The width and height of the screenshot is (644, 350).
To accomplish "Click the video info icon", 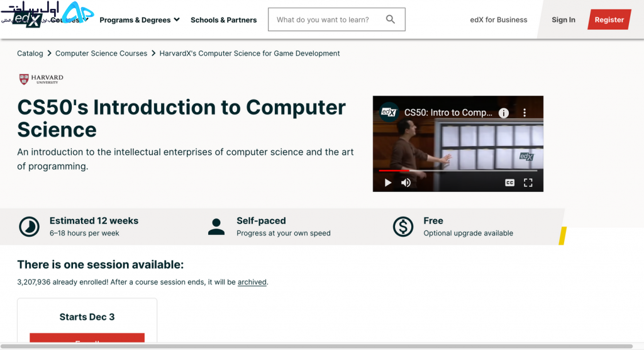I will [504, 113].
